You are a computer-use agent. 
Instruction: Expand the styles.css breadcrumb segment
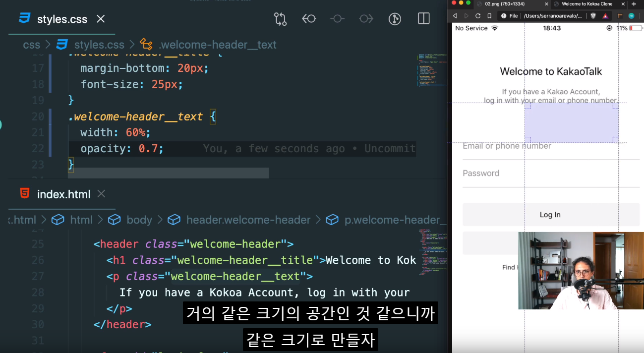[x=99, y=45]
